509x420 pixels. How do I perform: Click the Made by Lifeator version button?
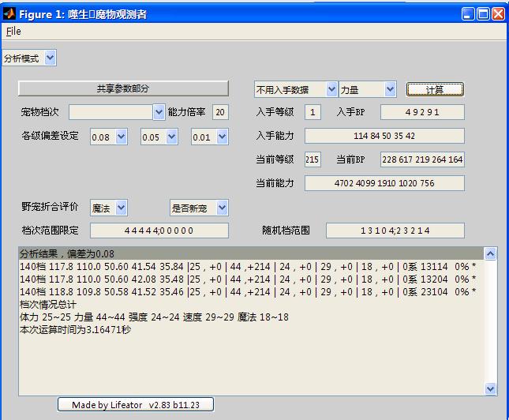pyautogui.click(x=135, y=404)
